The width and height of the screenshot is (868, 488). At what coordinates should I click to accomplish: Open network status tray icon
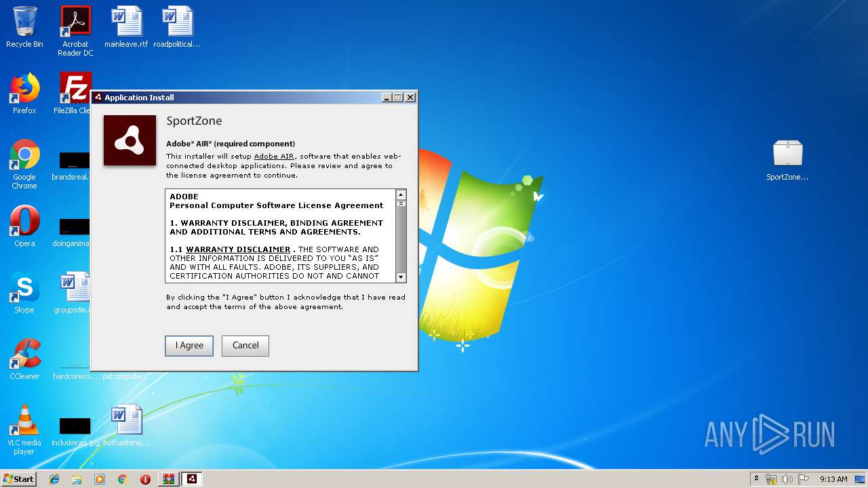(771, 479)
